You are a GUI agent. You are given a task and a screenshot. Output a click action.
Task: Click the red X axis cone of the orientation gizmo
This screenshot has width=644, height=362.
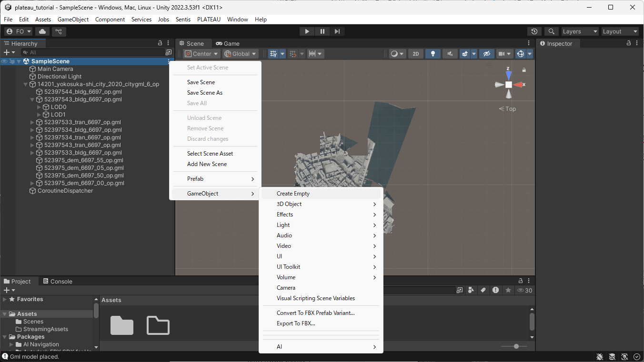(x=518, y=85)
